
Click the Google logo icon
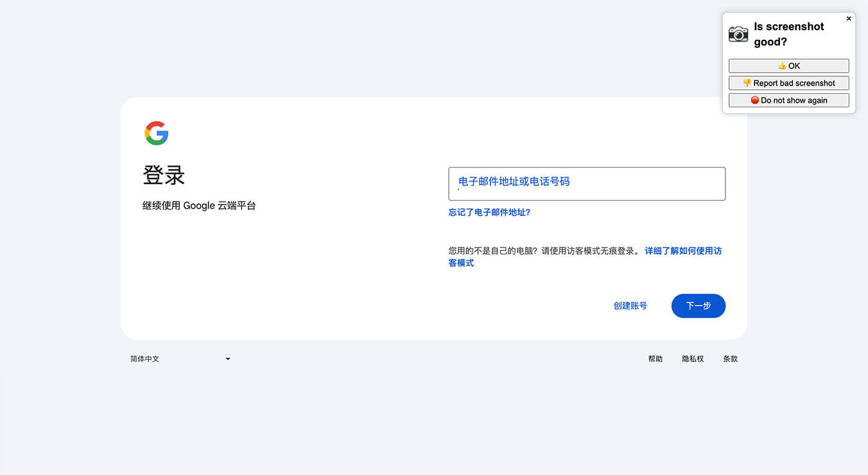[156, 133]
